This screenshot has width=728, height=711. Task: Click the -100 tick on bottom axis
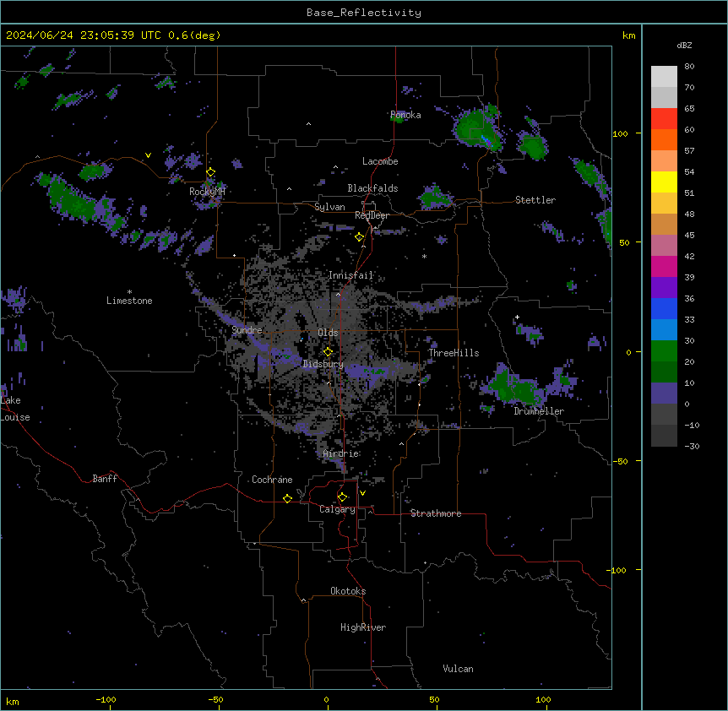pos(106,699)
